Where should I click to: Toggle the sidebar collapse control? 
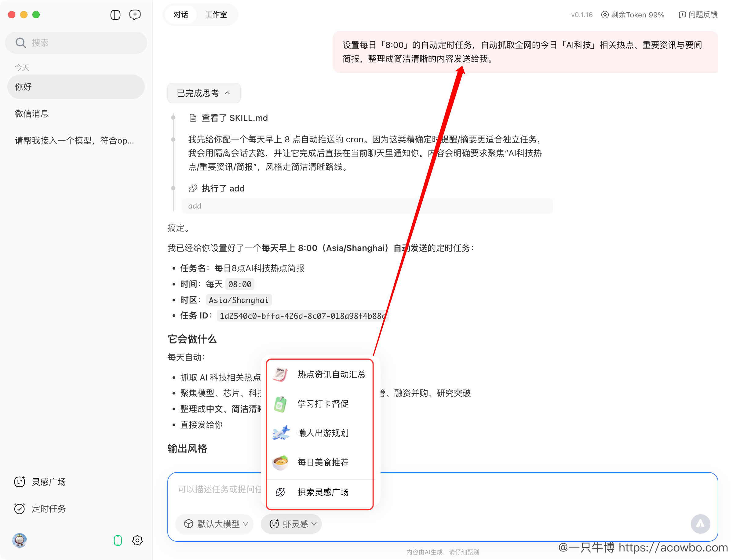coord(115,15)
